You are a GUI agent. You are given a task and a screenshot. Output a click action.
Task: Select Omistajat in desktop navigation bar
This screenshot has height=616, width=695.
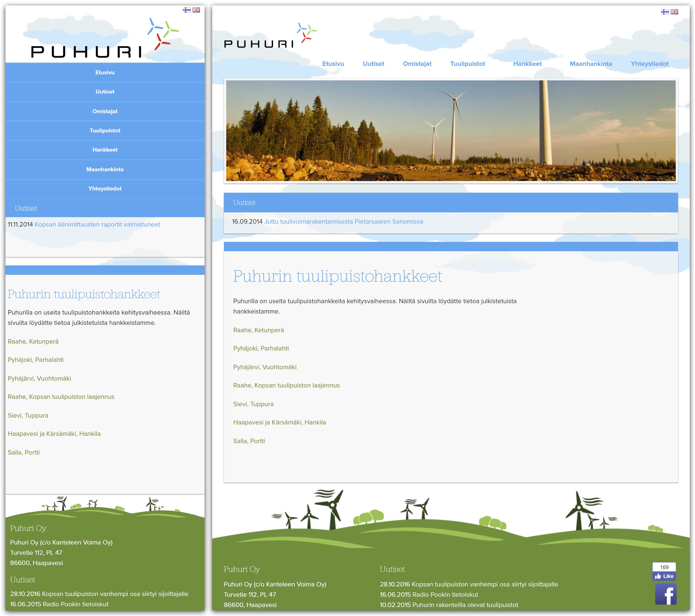point(417,64)
